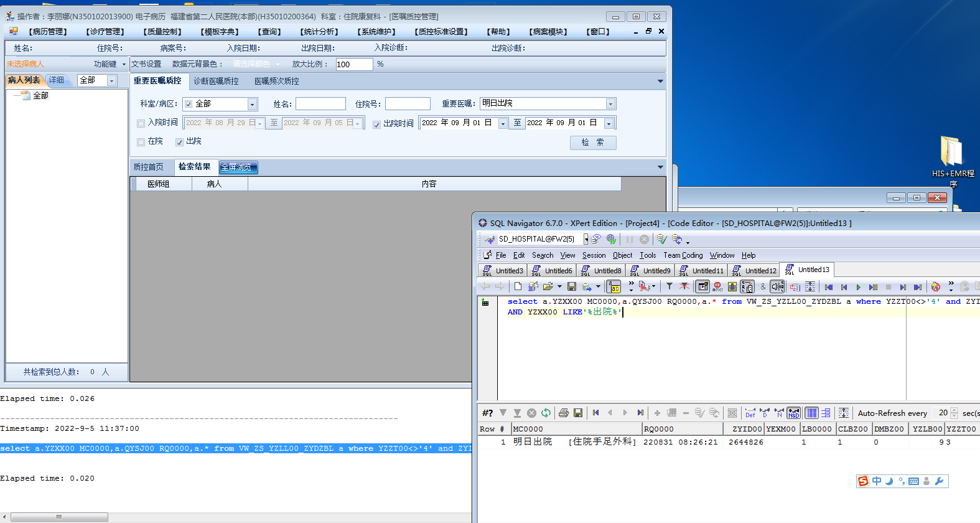The image size is (980, 523).
Task: Open the 【统计分析】 menu
Action: point(319,32)
